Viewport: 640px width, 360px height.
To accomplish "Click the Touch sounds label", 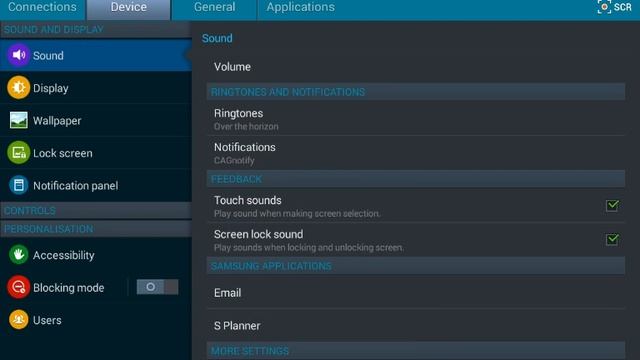I will coord(248,200).
